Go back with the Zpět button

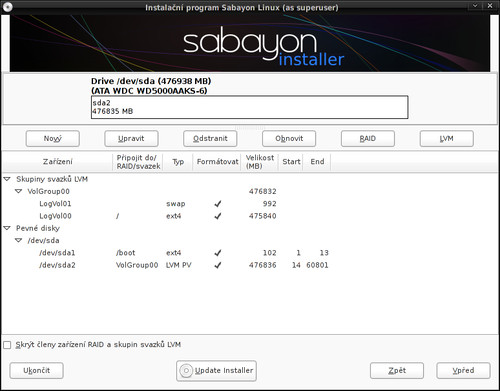coord(397,370)
